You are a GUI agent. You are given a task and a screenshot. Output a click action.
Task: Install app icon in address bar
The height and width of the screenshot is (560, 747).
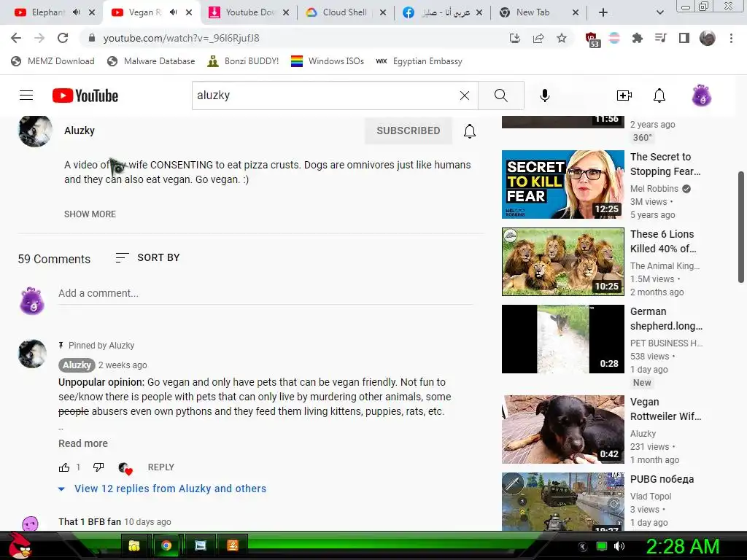[x=515, y=38]
